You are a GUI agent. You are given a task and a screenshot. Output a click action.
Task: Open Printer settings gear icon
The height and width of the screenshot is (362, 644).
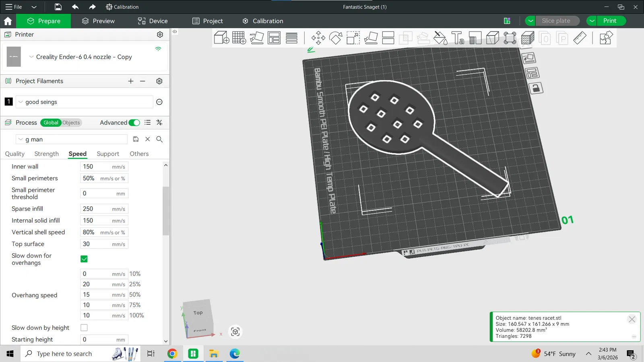[160, 35]
